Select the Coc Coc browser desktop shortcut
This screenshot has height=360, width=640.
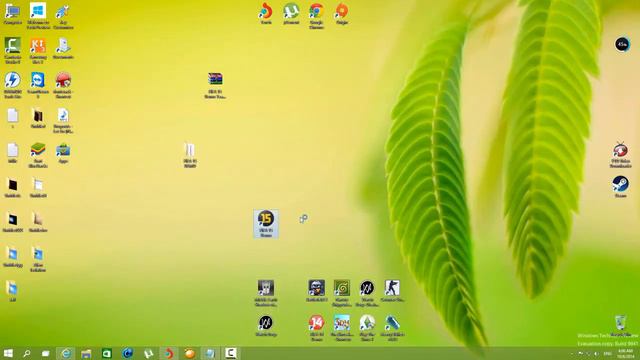click(x=266, y=11)
